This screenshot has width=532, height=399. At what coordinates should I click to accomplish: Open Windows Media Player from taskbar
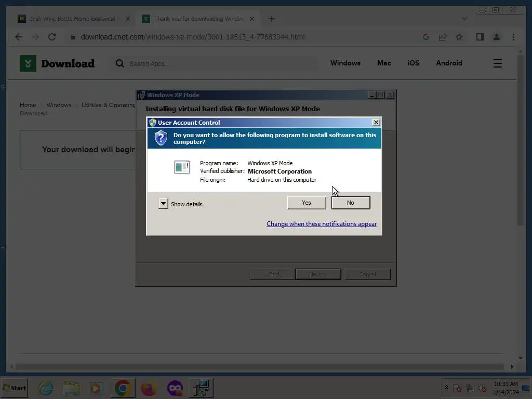pos(96,388)
